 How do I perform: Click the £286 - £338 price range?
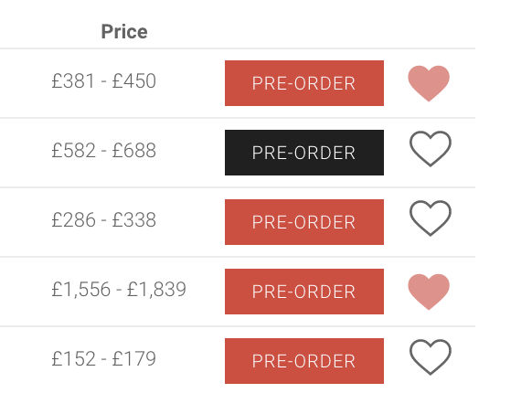pyautogui.click(x=104, y=220)
